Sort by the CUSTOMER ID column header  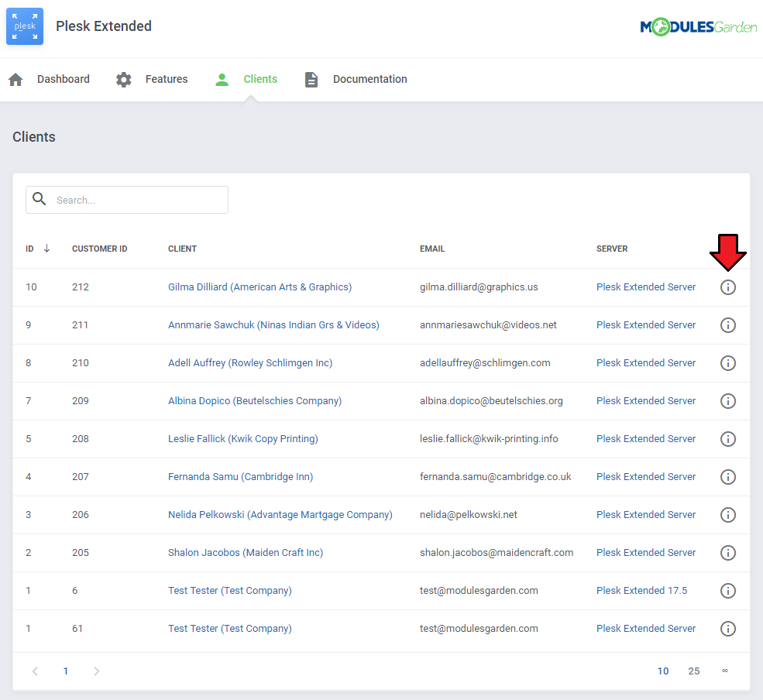[100, 249]
